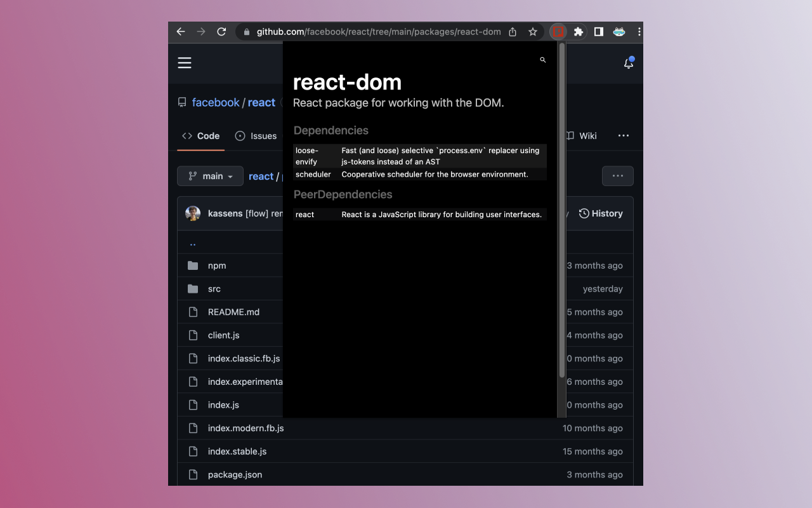
Task: Click the lock icon in address bar
Action: [247, 32]
